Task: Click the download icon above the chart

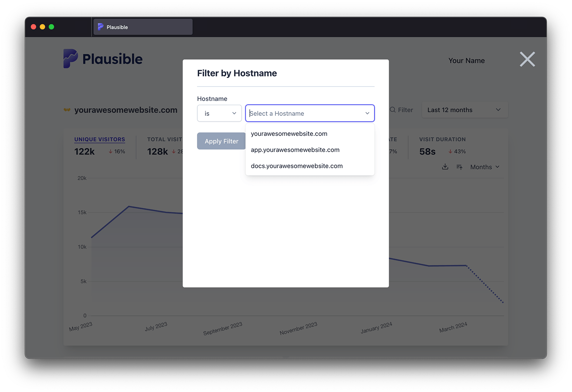Action: point(445,167)
